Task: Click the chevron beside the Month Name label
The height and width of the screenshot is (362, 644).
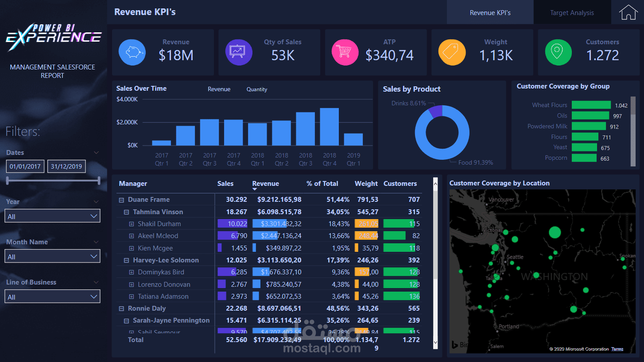Action: [x=97, y=242]
